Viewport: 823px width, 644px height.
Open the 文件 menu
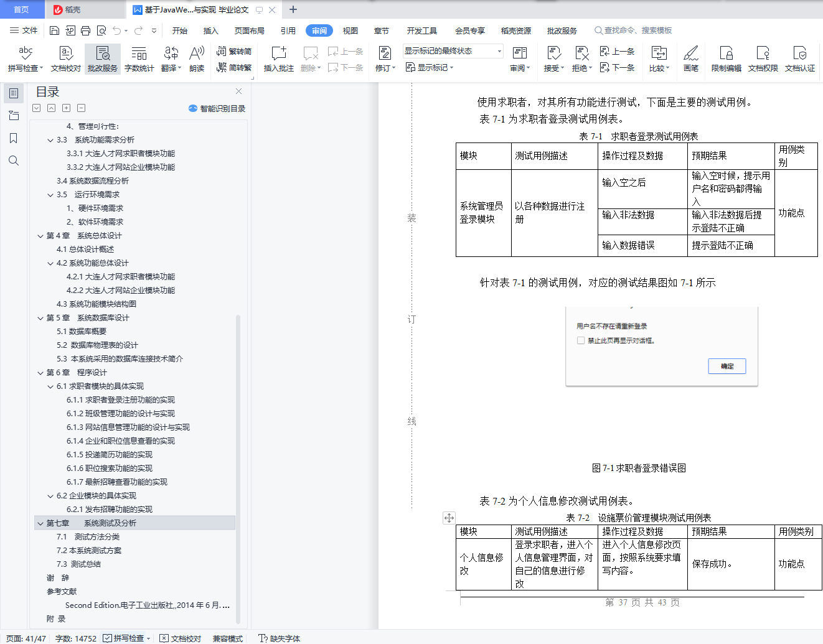point(24,30)
